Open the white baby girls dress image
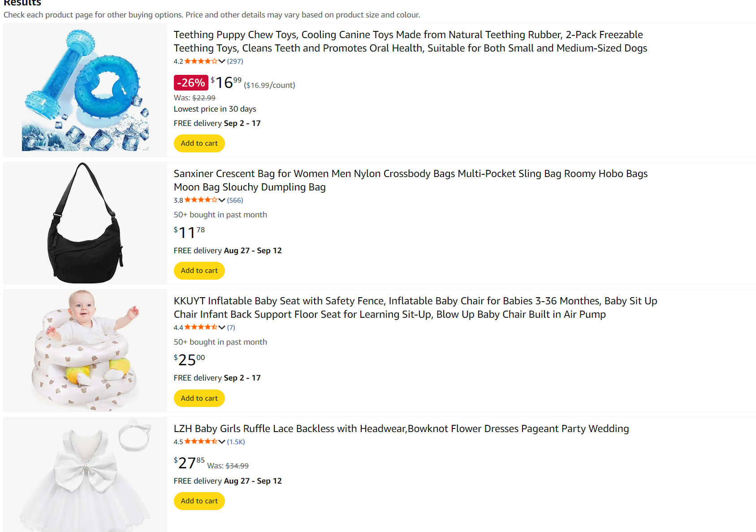 tap(85, 475)
